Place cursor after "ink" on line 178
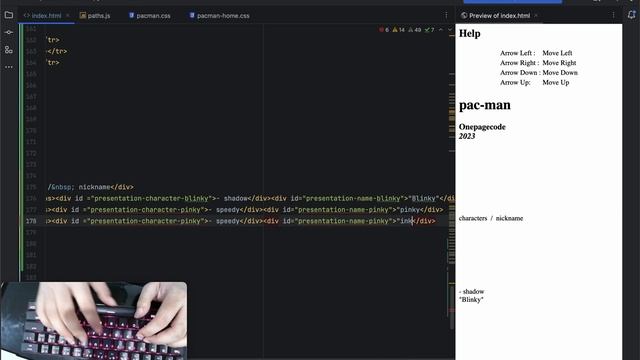 click(412, 221)
